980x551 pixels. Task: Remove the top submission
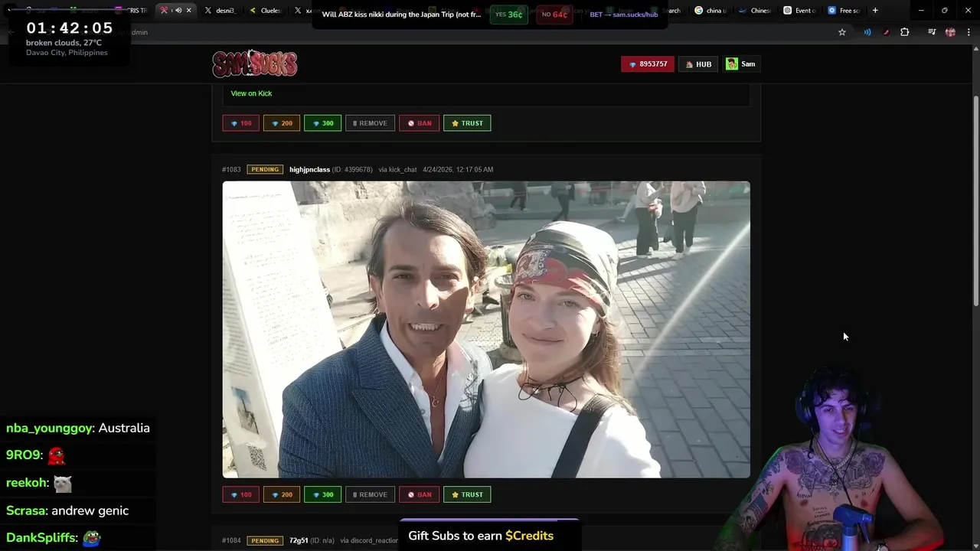point(370,123)
